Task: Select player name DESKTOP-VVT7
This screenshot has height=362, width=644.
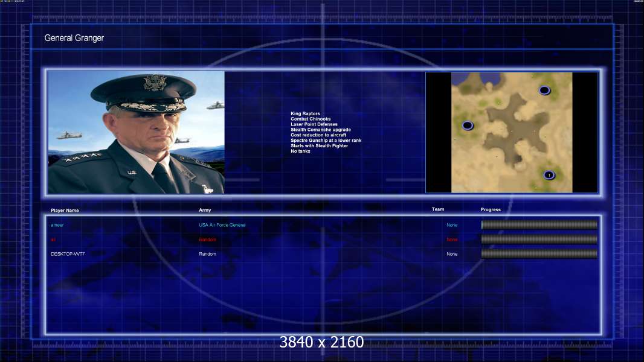Action: tap(68, 254)
